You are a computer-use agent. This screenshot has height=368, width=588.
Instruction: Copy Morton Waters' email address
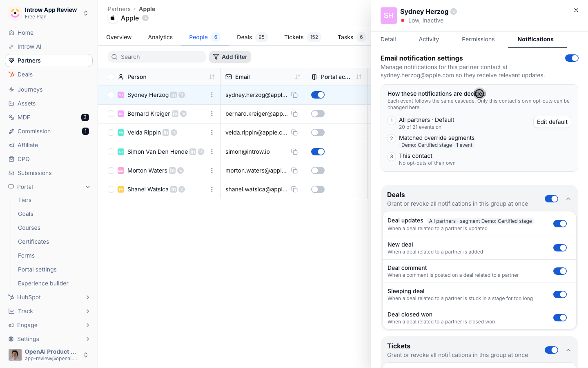294,171
